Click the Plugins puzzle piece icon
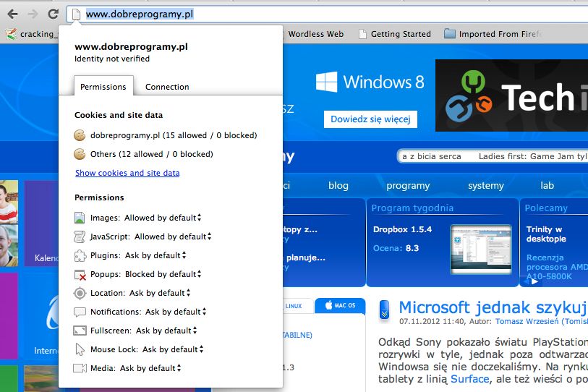The height and width of the screenshot is (392, 588). point(80,255)
